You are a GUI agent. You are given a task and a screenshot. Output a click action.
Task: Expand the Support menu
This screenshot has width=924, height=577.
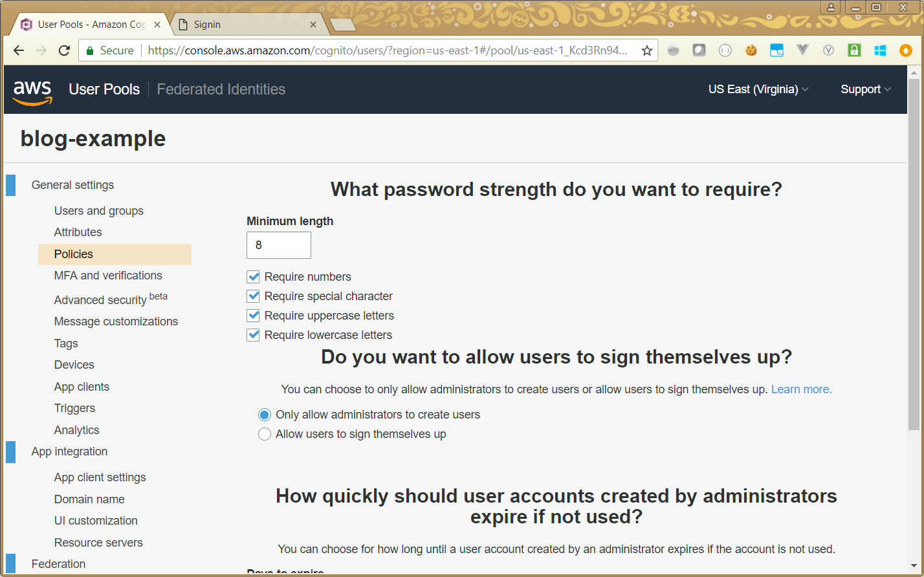865,89
